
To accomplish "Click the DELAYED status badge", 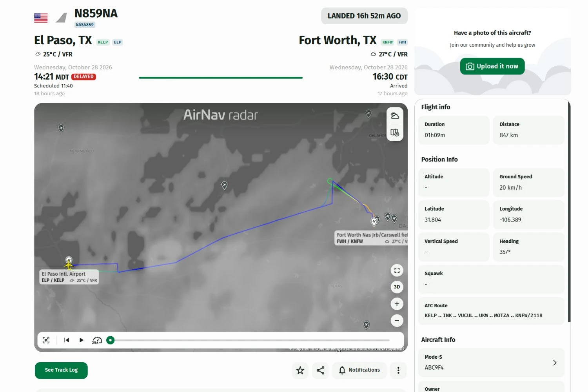I will [83, 77].
